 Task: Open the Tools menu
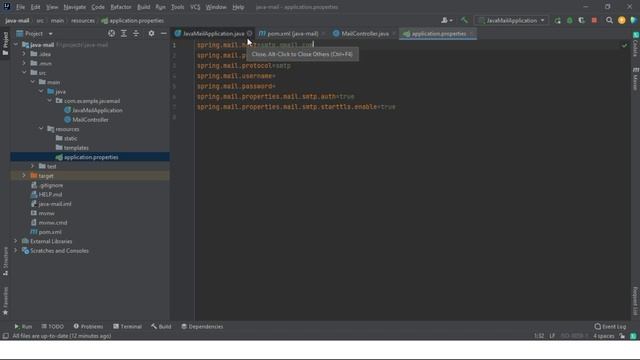178,7
